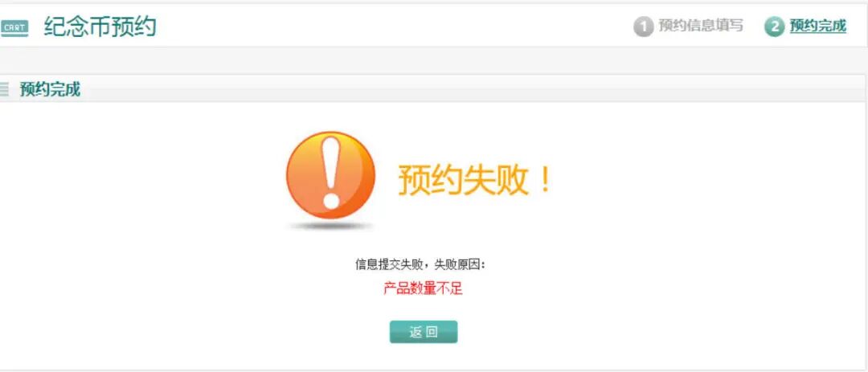868x372 pixels.
Task: Click the white exclamation mark inside orange circle
Action: pyautogui.click(x=331, y=173)
